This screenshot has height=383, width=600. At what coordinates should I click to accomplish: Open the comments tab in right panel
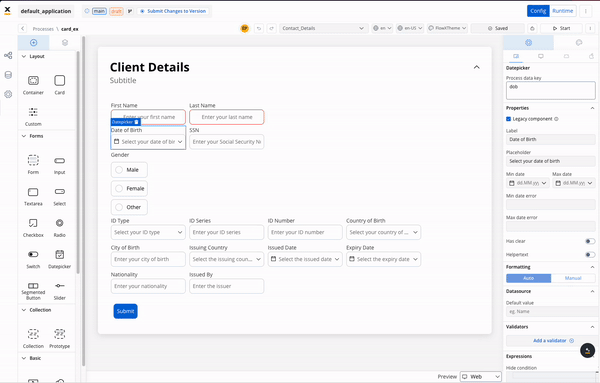point(579,42)
